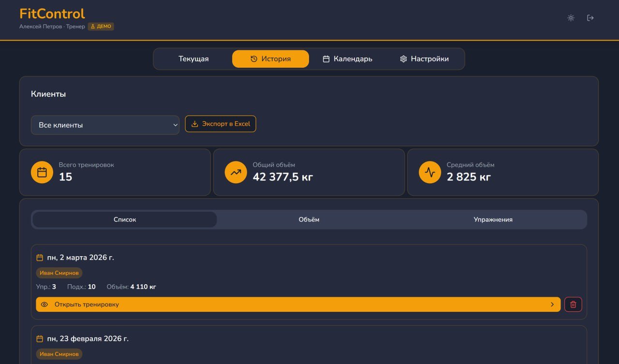Click the trending arrow icon in Общий объём card

[x=236, y=172]
